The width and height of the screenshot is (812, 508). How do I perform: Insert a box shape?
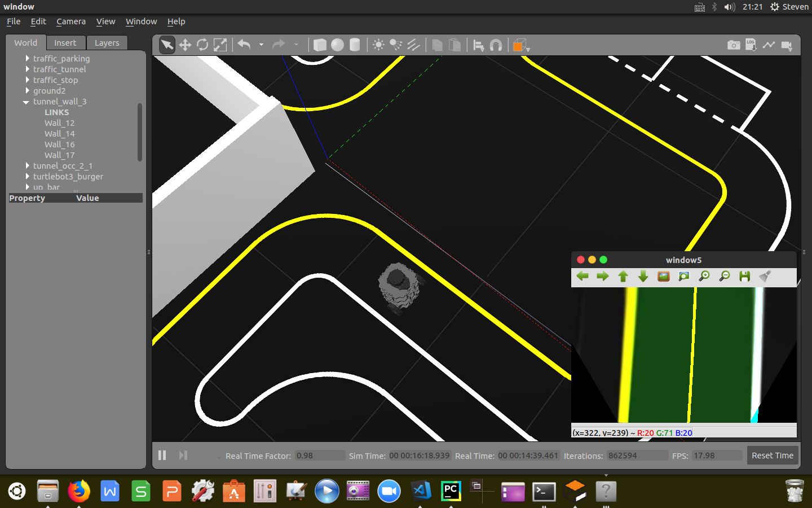pyautogui.click(x=320, y=45)
